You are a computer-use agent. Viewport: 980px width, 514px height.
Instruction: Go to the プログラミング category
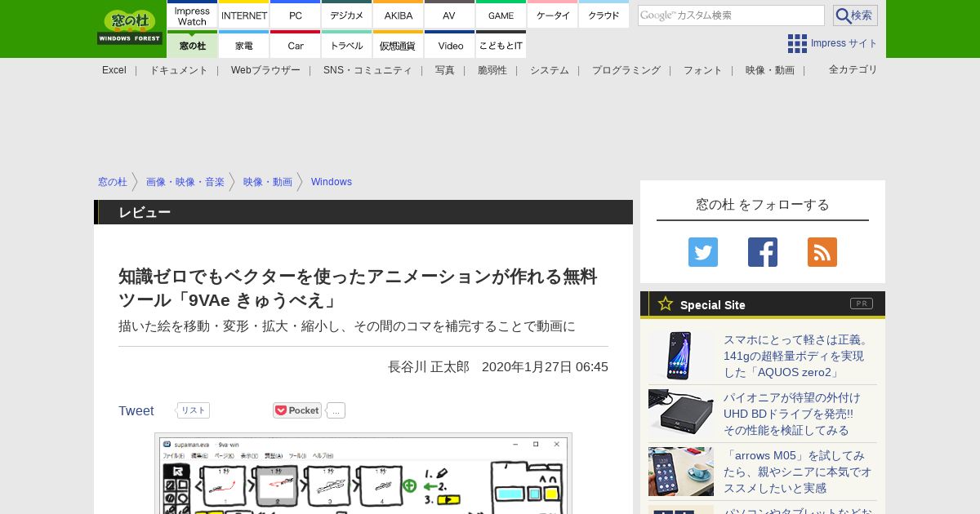coord(626,70)
